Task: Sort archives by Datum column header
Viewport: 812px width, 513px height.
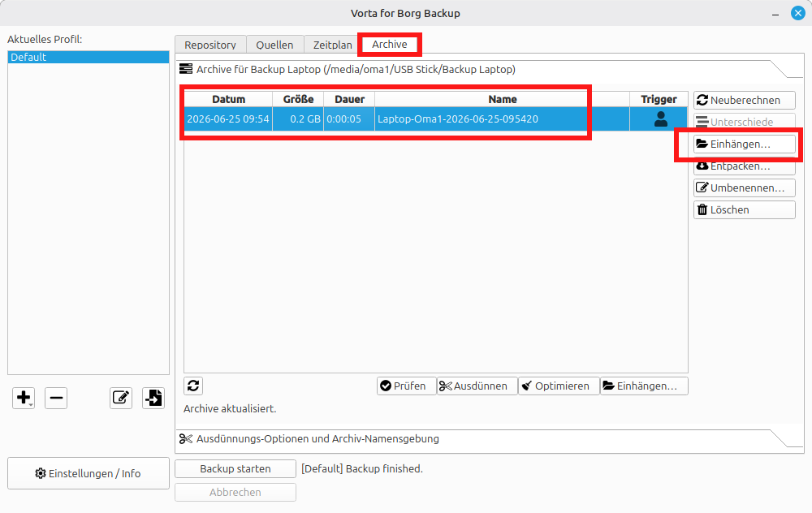Action: coord(228,99)
